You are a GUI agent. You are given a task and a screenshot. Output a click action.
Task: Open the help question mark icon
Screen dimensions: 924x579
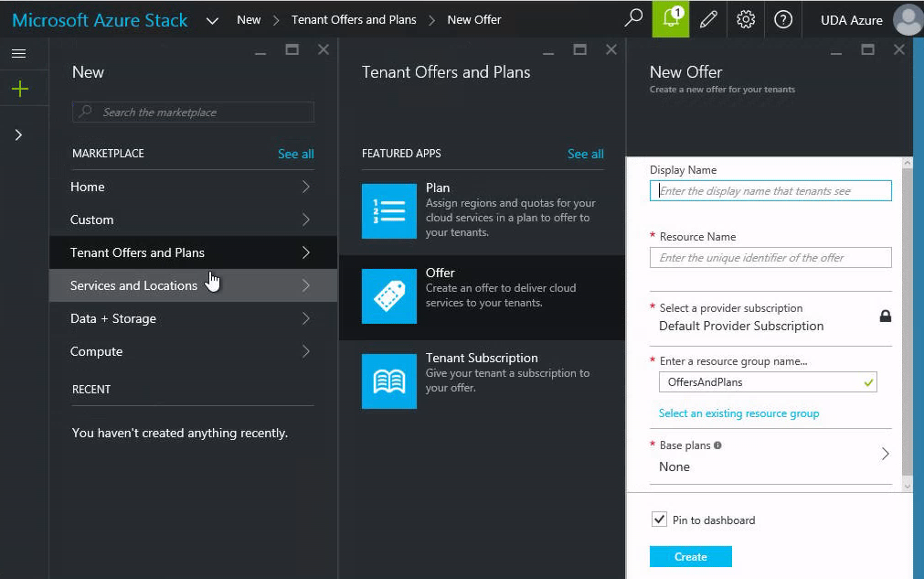(x=783, y=19)
